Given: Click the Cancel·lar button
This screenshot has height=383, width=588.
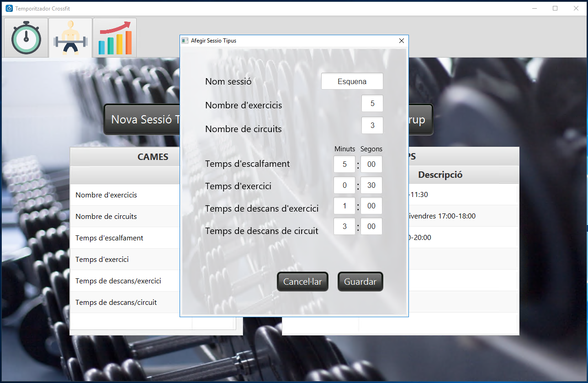Looking at the screenshot, I should click(302, 282).
